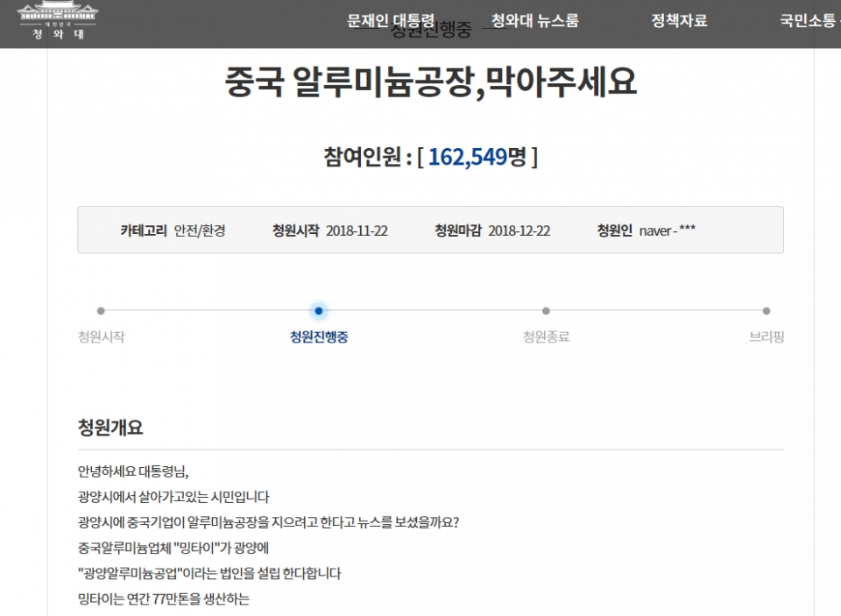This screenshot has width=841, height=616.
Task: Click the petition title 중국 알루미늄공장,막아주세요
Action: pyautogui.click(x=430, y=83)
